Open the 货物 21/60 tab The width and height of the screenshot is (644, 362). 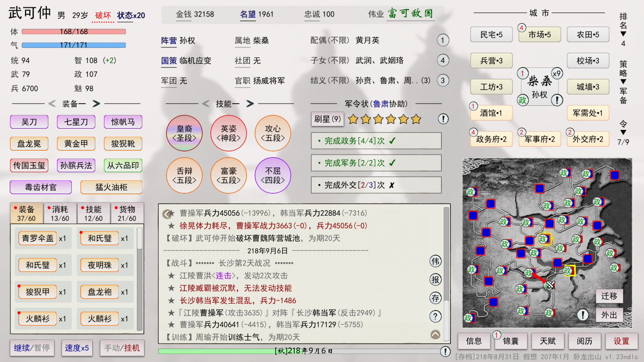127,213
